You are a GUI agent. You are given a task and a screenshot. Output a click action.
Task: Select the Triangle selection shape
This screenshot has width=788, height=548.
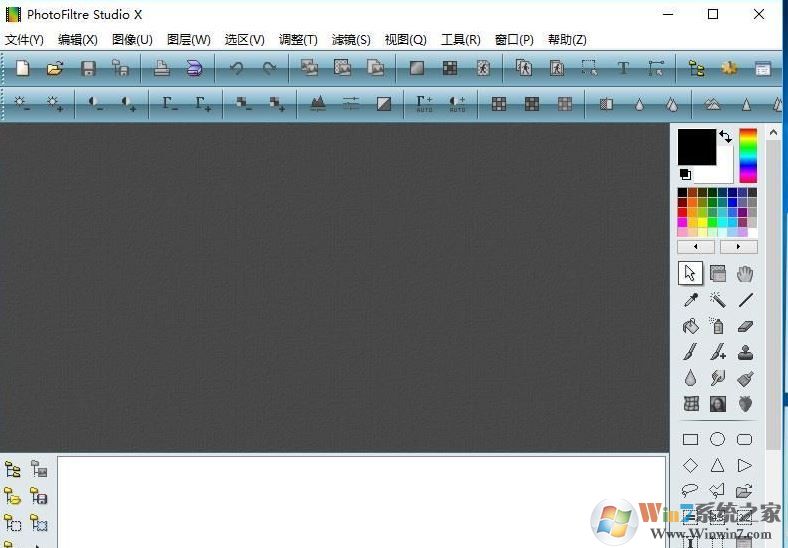[x=717, y=465]
